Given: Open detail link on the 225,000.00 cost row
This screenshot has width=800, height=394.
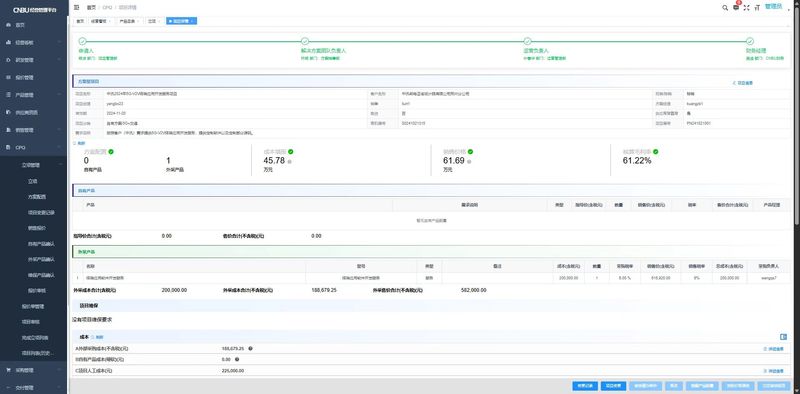Looking at the screenshot, I should coord(774,371).
